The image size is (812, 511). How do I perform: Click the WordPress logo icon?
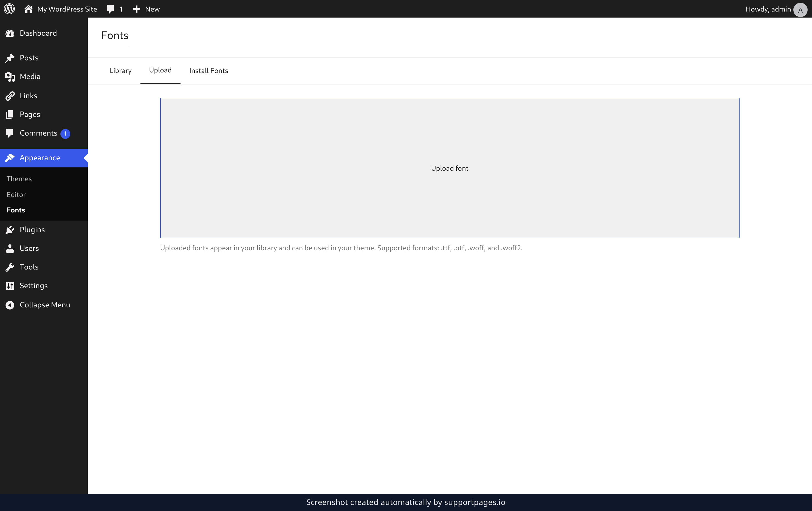9,9
